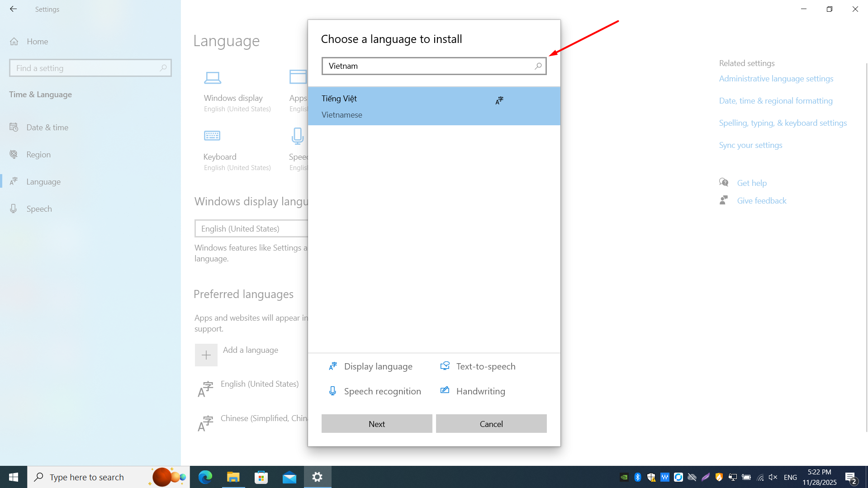Viewport: 868px width, 488px height.
Task: Click the Home house icon in sidebar
Action: click(x=14, y=42)
